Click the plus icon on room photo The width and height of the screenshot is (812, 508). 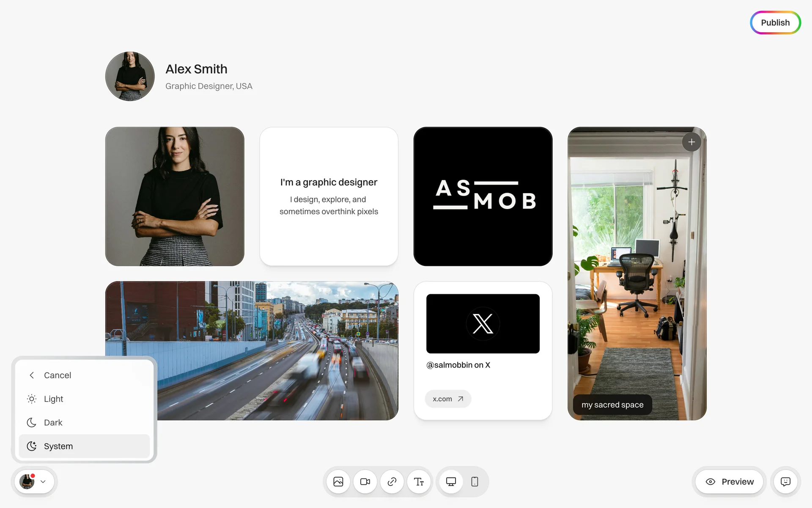point(691,142)
